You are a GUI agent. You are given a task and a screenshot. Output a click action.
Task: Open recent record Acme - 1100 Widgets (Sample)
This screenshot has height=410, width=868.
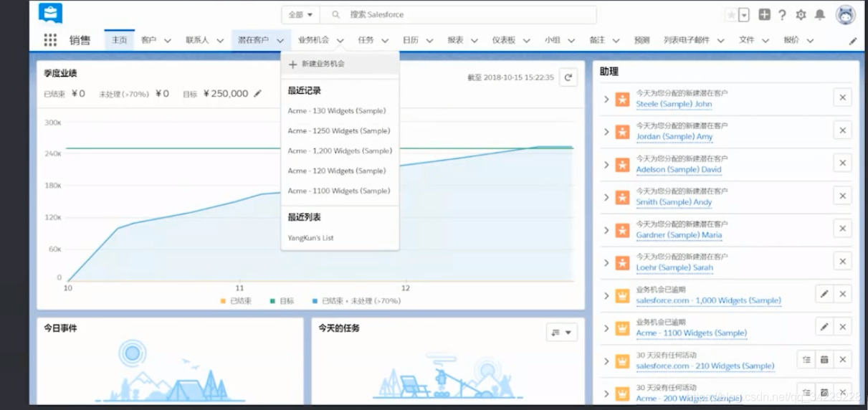[339, 191]
